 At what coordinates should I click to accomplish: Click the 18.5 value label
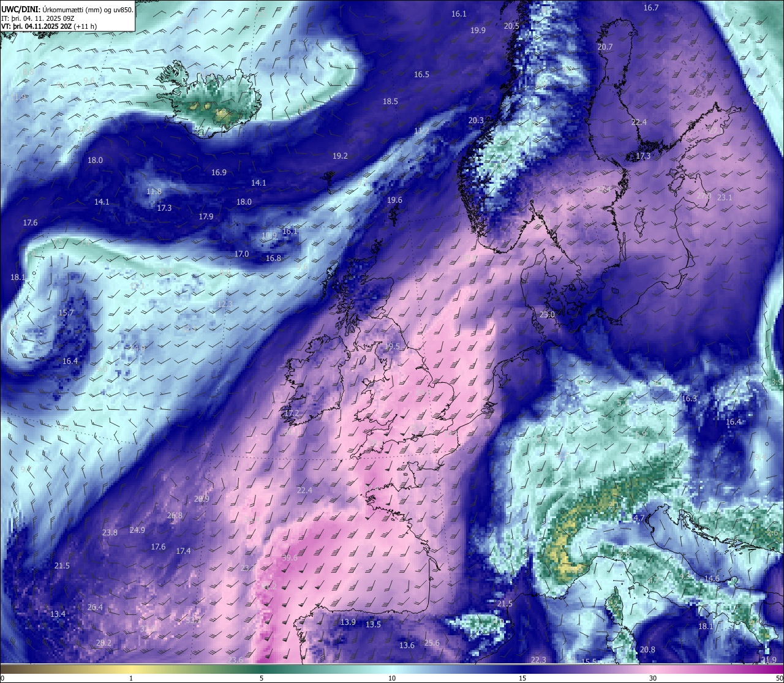pyautogui.click(x=390, y=102)
